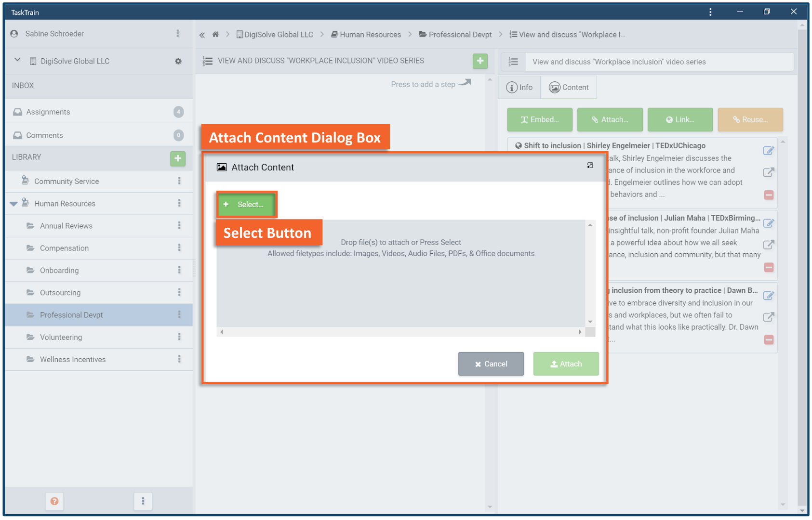
Task: Switch to the Content tab
Action: (x=569, y=87)
